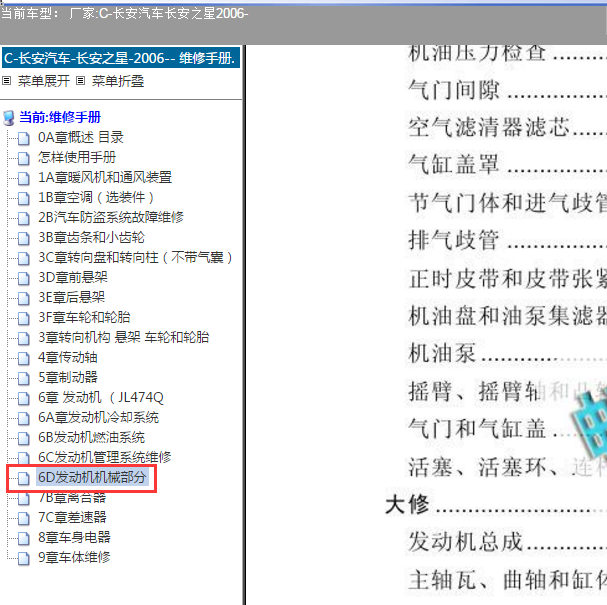Click page icon beside 5章制动器
The image size is (607, 605).
24,378
